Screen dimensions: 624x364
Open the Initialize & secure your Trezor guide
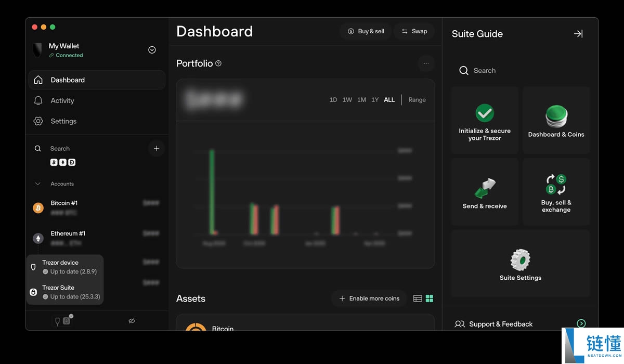pos(485,120)
